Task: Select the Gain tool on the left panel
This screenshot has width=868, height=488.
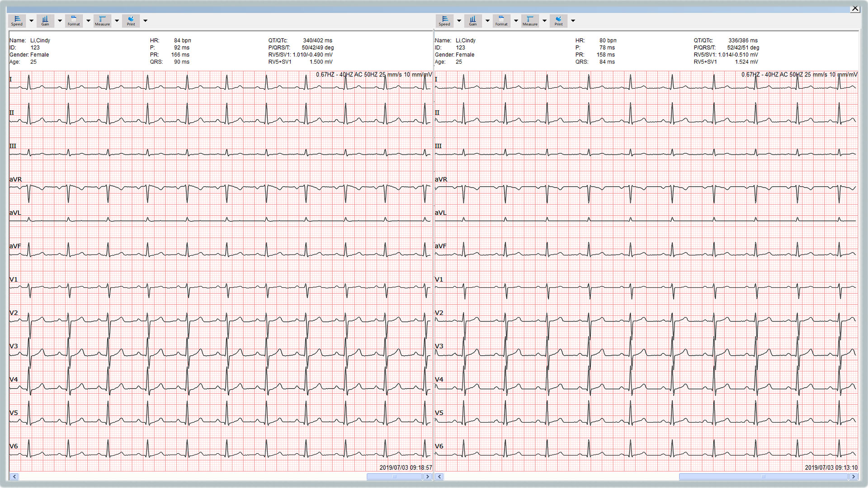Action: (x=45, y=20)
